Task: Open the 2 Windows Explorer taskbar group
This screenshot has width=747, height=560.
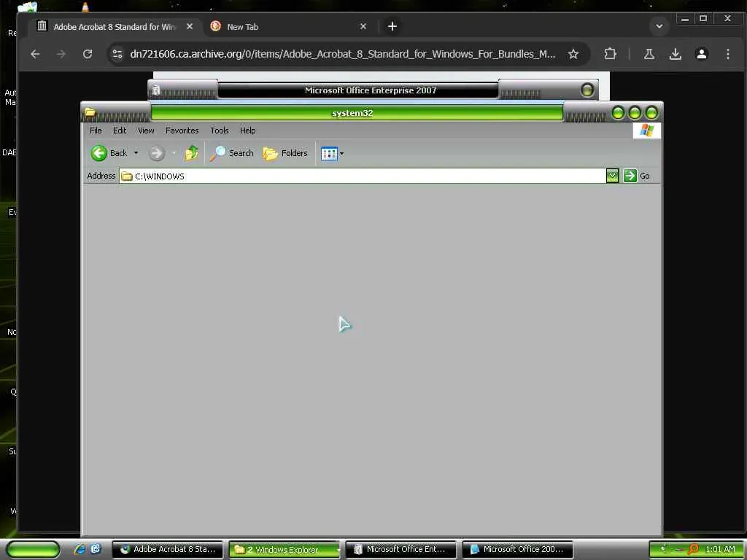Action: (285, 550)
